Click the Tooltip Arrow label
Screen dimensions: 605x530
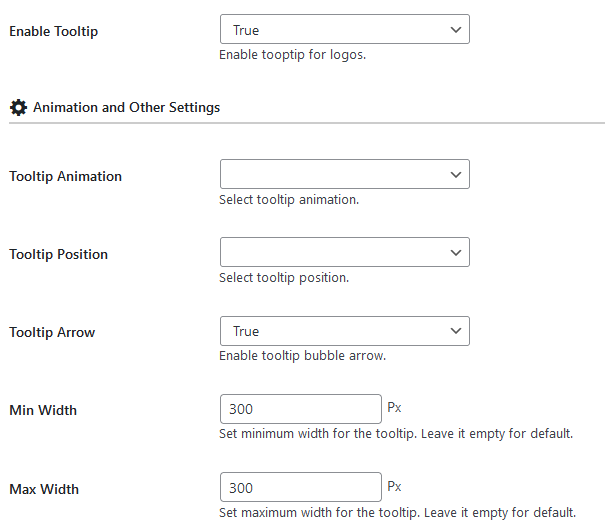tap(52, 332)
